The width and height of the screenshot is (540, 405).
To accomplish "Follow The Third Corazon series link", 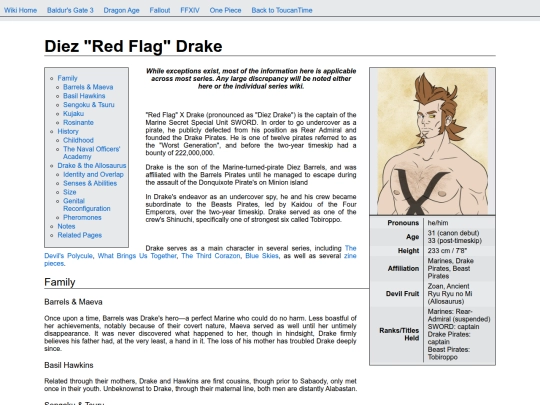I will click(211, 256).
